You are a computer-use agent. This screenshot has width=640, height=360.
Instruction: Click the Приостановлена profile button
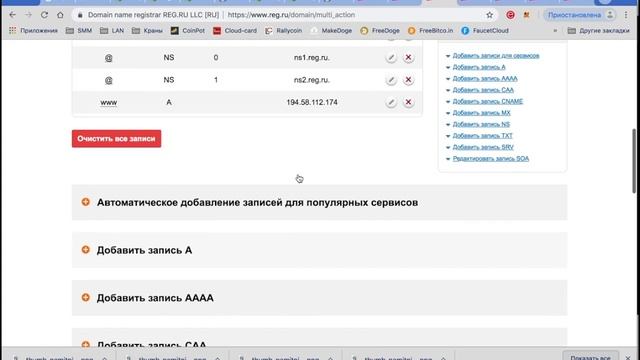tap(580, 15)
